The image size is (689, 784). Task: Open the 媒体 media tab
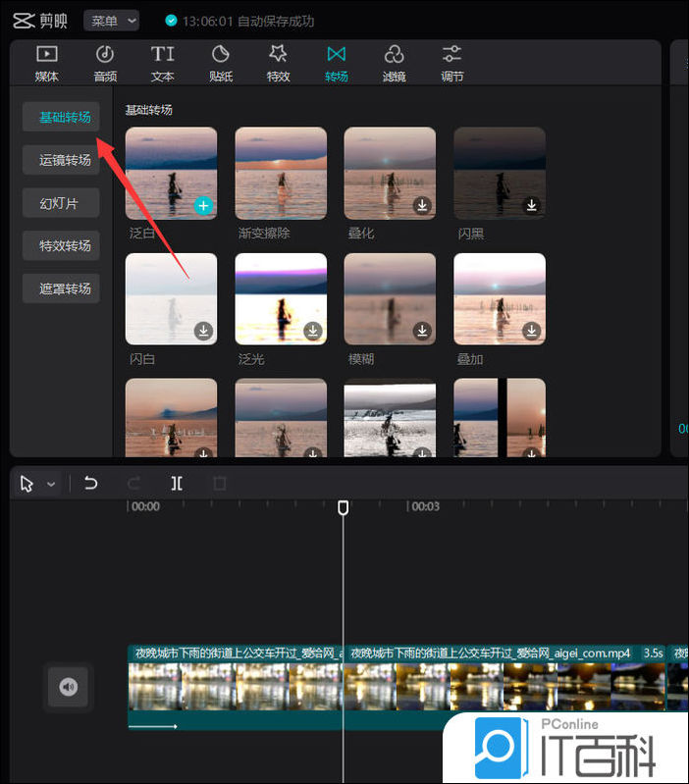(46, 64)
